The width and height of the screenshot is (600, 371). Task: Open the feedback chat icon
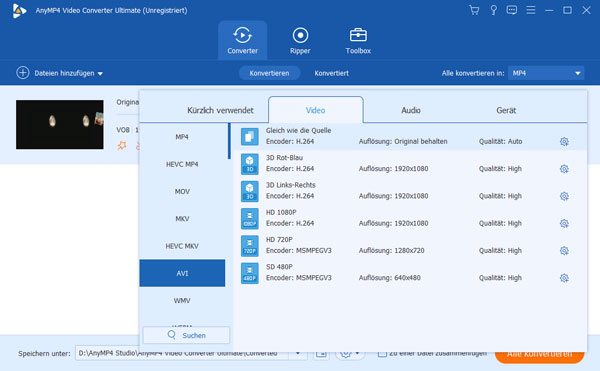click(512, 10)
